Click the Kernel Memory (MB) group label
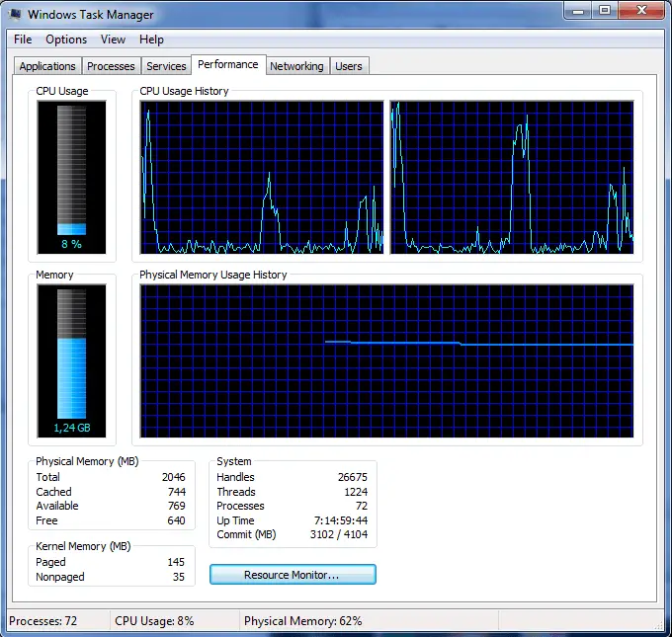The height and width of the screenshot is (637, 672). tap(83, 546)
